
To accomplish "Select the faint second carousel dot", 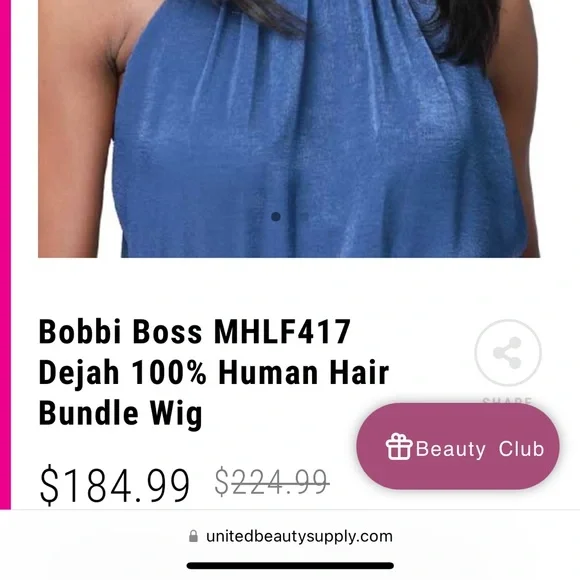I will click(304, 216).
